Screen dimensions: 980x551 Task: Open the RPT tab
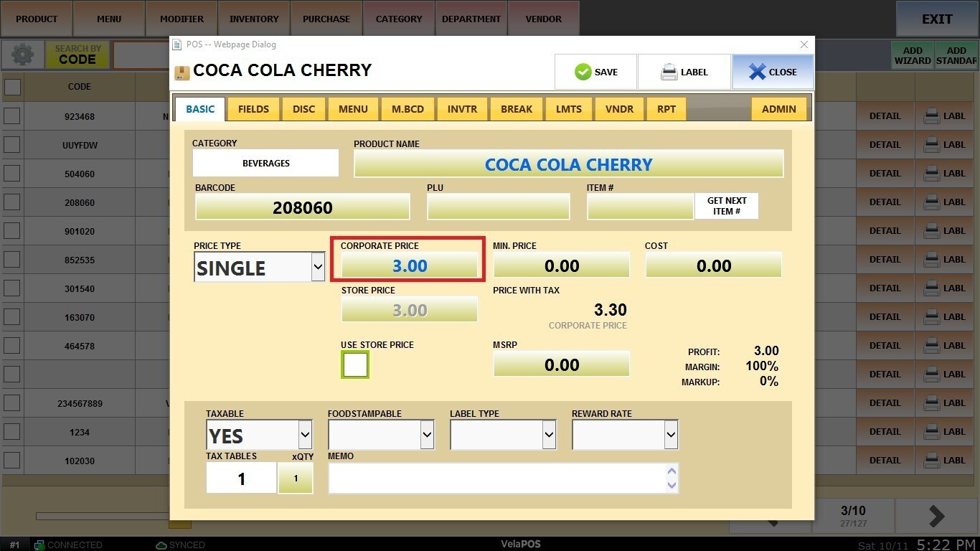666,109
